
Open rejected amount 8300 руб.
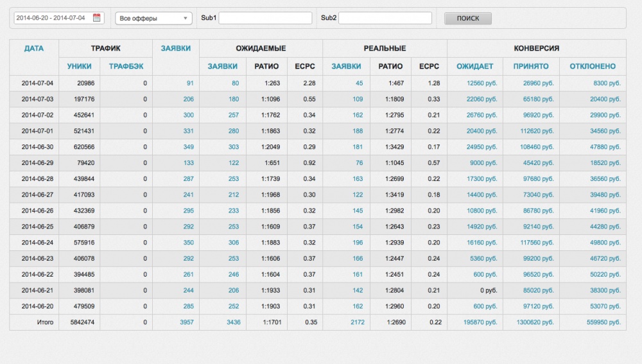[x=607, y=83]
